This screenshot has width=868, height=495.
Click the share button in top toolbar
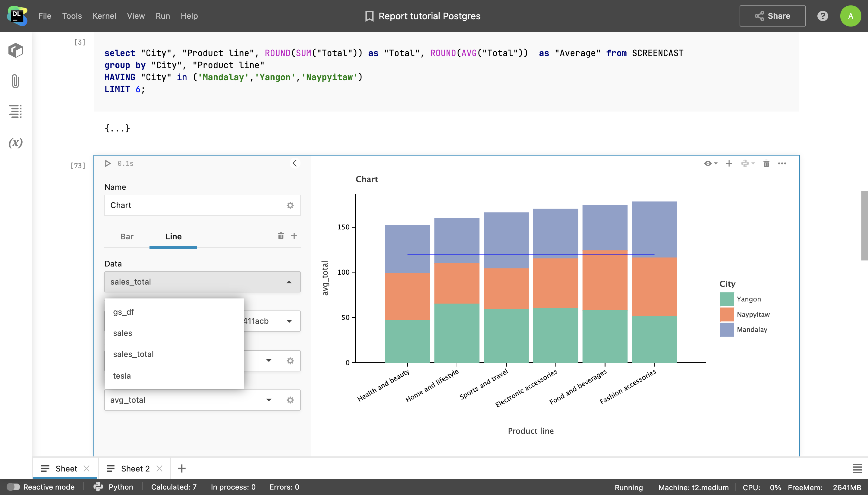click(x=773, y=15)
